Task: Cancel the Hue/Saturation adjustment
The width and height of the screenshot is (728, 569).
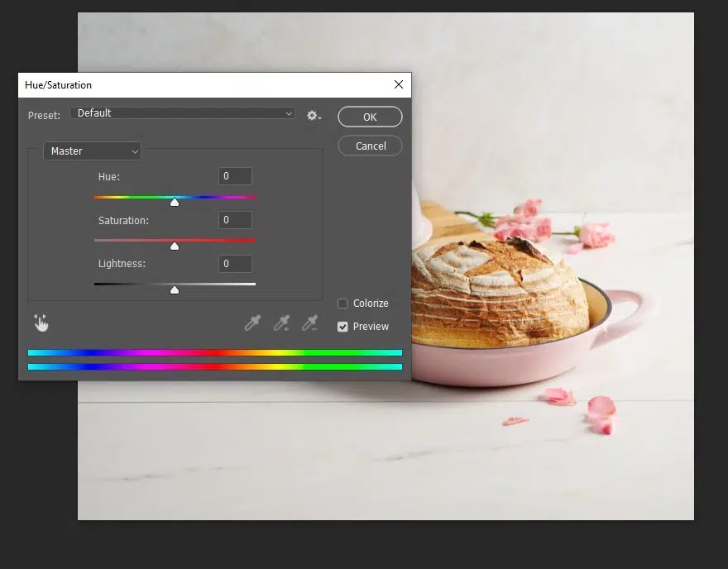Action: [369, 146]
